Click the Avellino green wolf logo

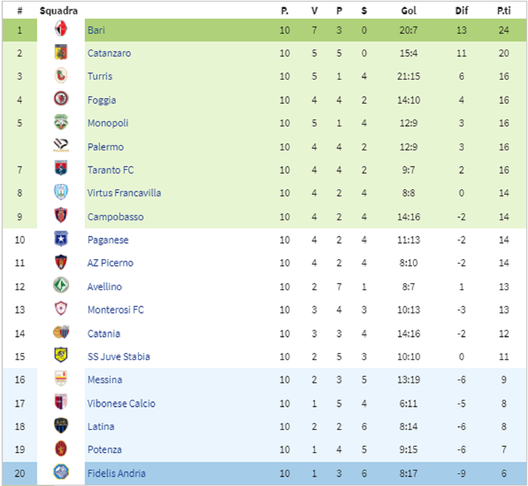pos(61,285)
